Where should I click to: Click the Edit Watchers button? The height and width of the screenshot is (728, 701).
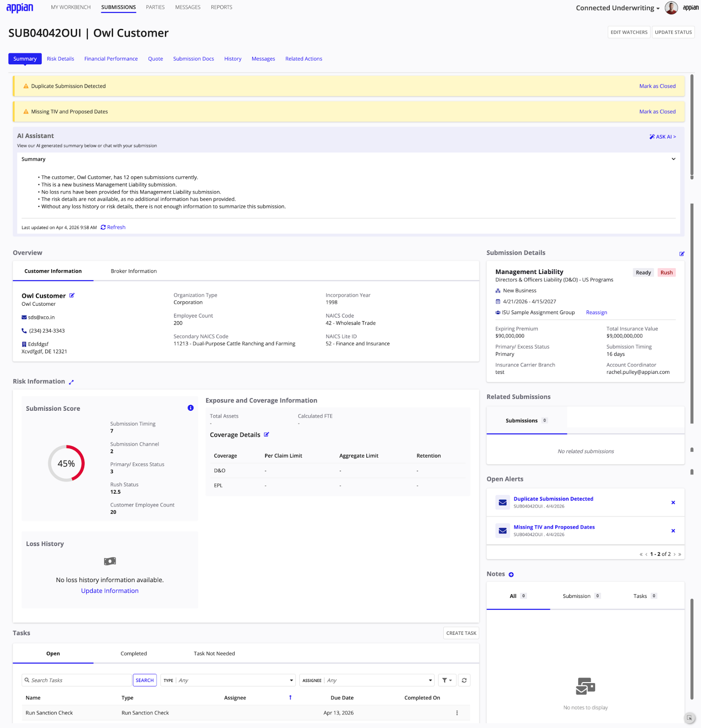click(x=629, y=32)
